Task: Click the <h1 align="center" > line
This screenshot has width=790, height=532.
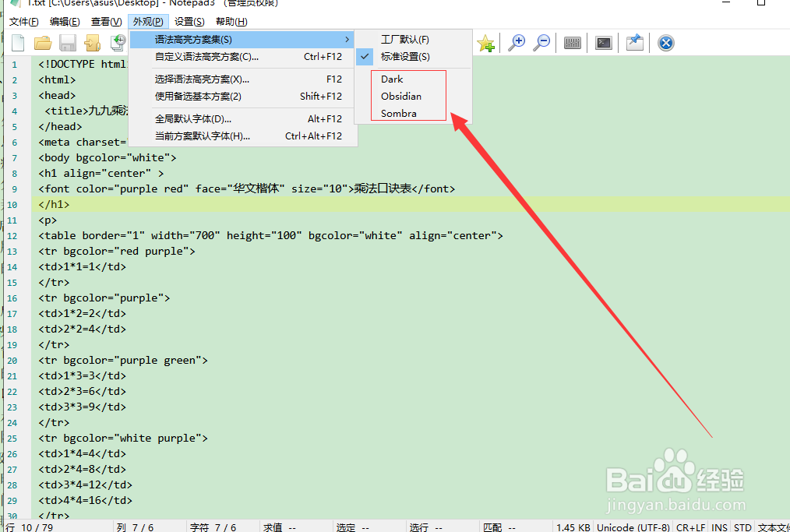Action: pos(101,173)
